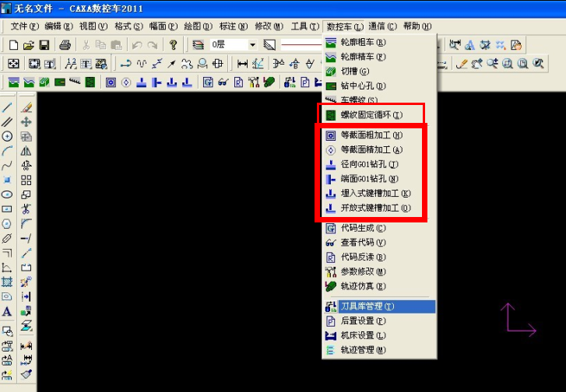Open the 工具(T) menu
Viewport: 566px width, 392px height.
tap(305, 26)
